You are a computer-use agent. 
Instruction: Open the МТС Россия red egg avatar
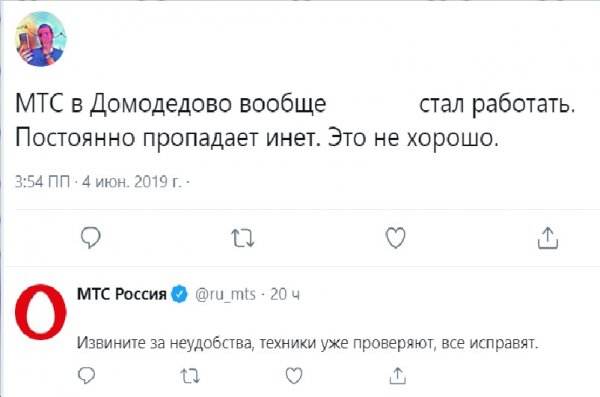coord(41,312)
